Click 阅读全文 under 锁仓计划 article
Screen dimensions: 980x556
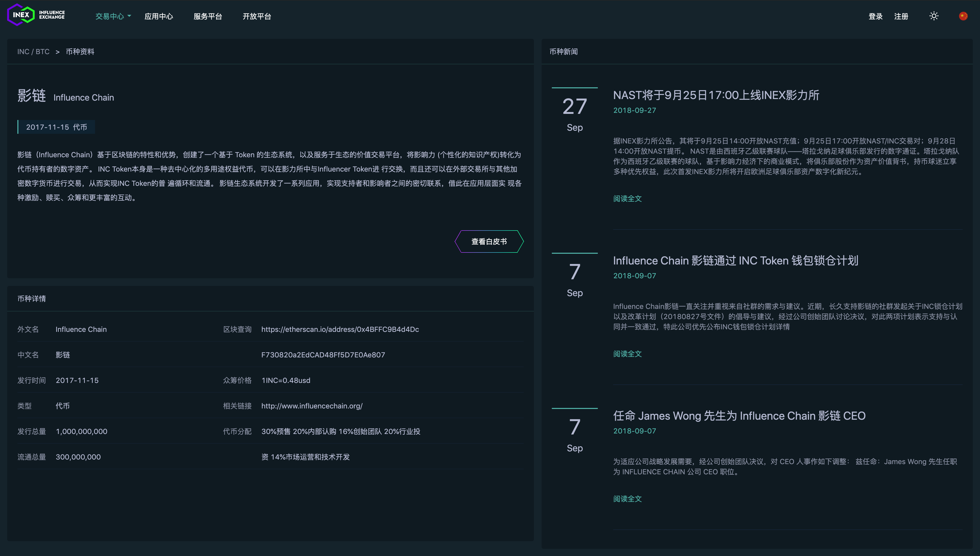point(627,354)
